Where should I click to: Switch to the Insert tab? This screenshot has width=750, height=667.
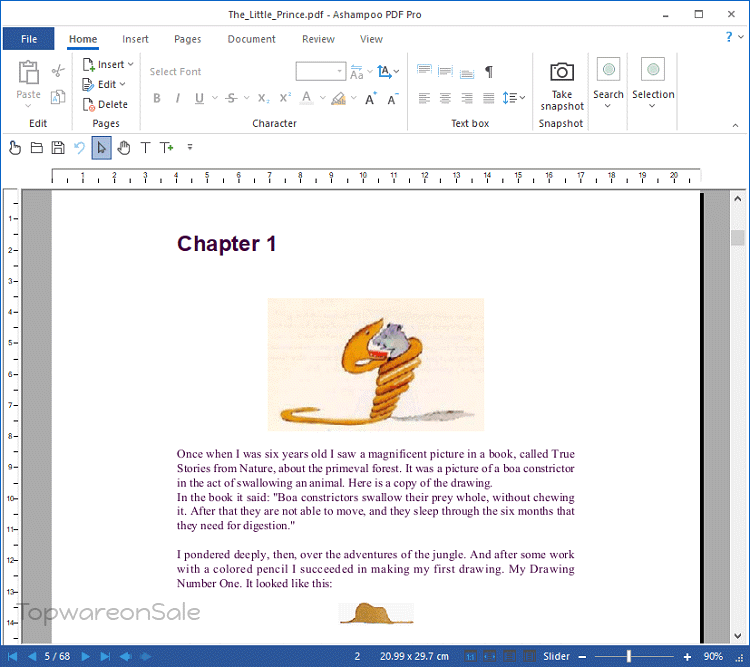pos(135,39)
